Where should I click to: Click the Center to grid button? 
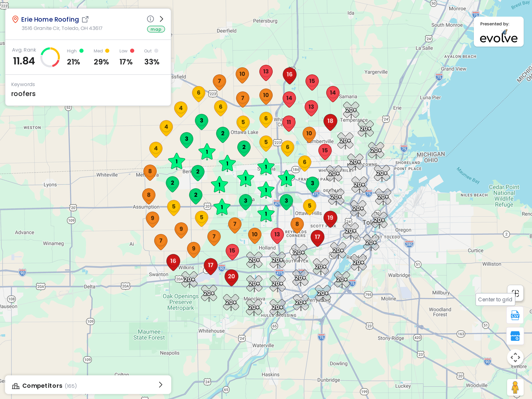[495, 300]
